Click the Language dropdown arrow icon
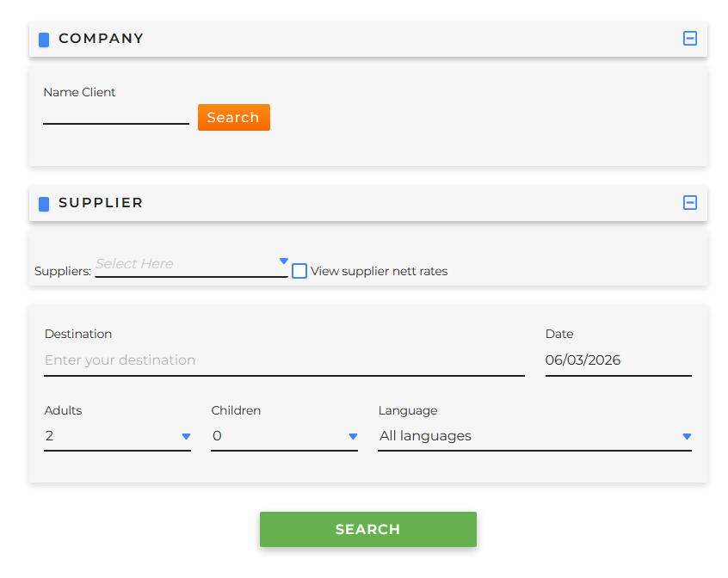The height and width of the screenshot is (578, 728). click(687, 437)
